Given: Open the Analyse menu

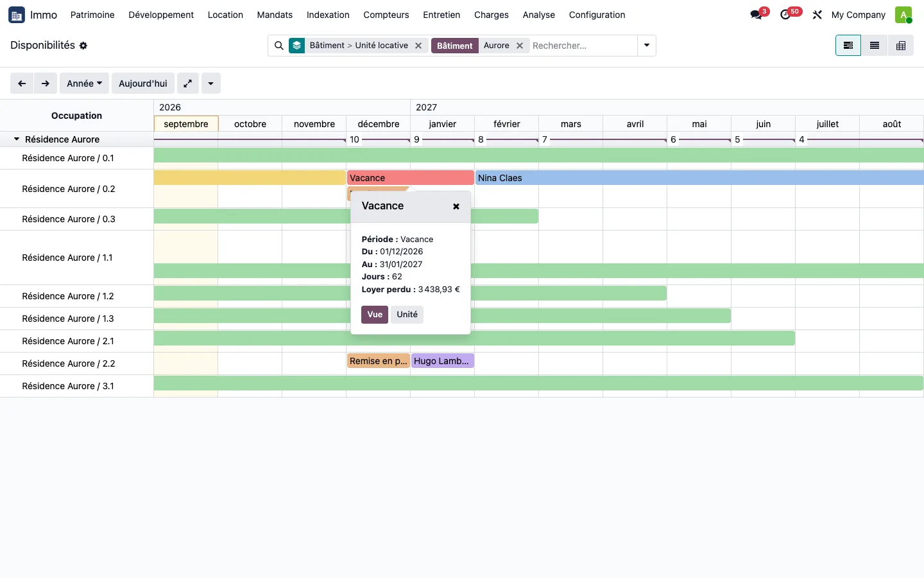Looking at the screenshot, I should (x=539, y=15).
